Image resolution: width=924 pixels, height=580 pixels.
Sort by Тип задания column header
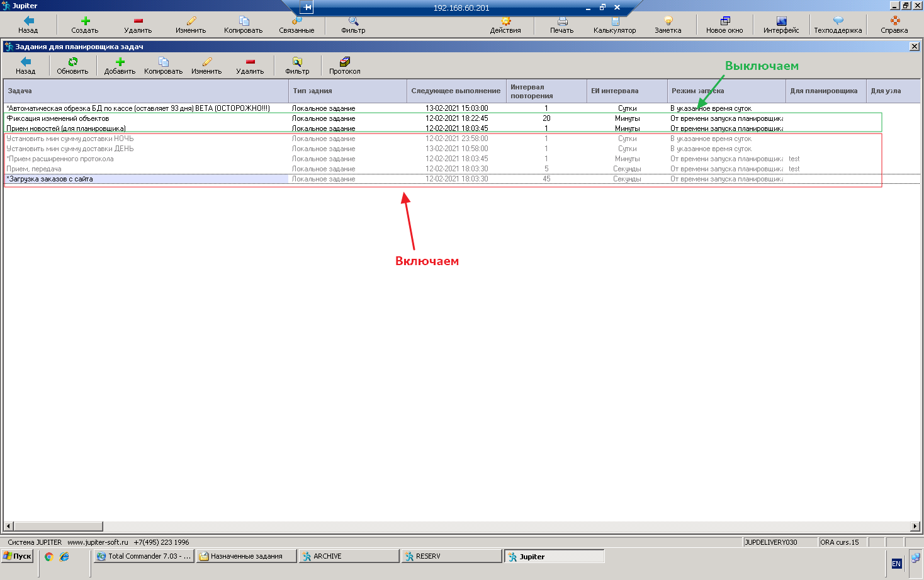pos(348,91)
